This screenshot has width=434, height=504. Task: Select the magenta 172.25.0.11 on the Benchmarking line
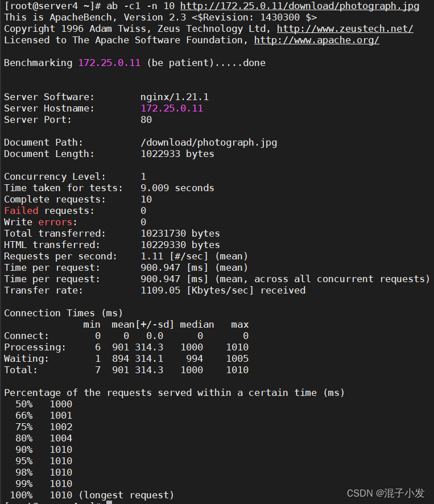tap(109, 63)
